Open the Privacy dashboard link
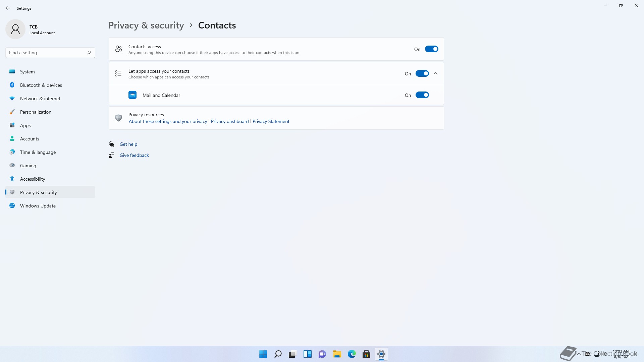The width and height of the screenshot is (644, 362). point(230,121)
